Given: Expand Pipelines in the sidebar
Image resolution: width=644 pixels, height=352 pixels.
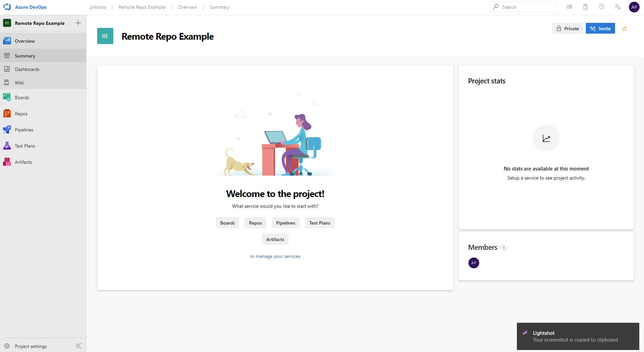Looking at the screenshot, I should coord(43,130).
